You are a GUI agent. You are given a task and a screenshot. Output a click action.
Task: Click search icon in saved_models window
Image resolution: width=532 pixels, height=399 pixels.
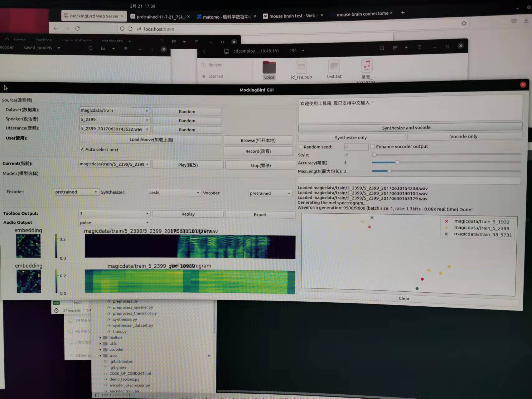pyautogui.click(x=90, y=48)
